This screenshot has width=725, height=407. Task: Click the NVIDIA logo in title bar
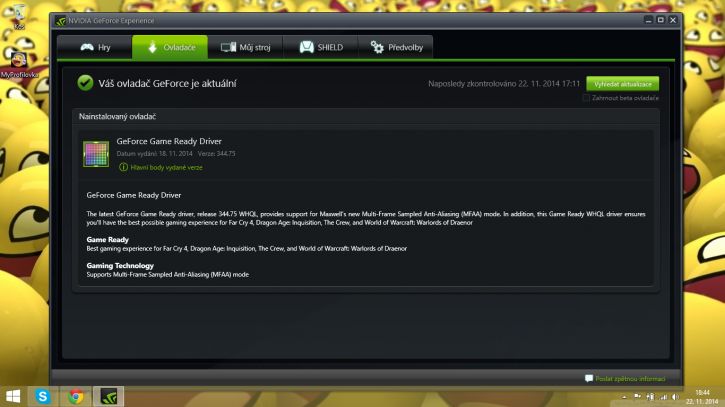tap(61, 21)
